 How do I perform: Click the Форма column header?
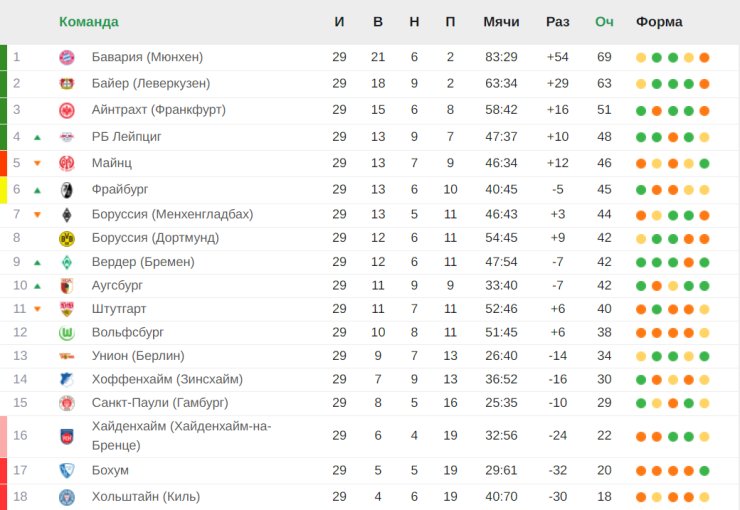(659, 22)
